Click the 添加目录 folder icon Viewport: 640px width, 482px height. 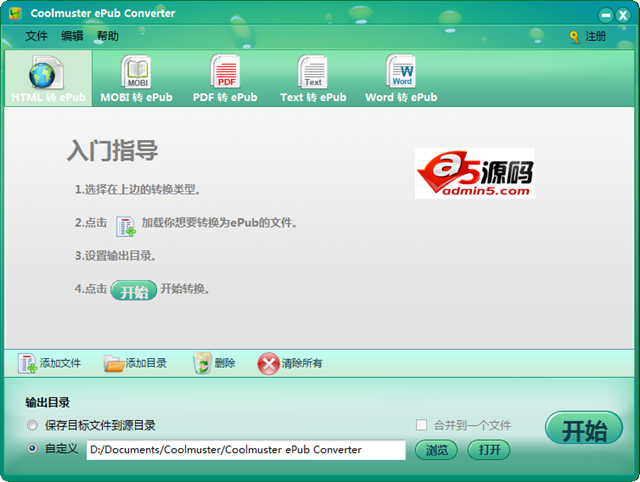pyautogui.click(x=113, y=363)
